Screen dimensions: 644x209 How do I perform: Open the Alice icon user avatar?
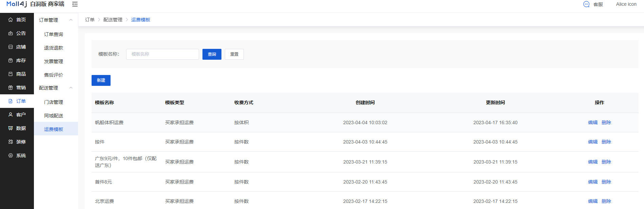point(626,4)
